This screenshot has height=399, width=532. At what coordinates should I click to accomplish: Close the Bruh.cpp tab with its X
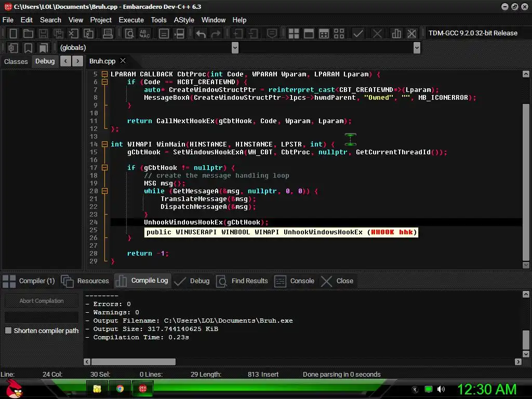point(123,60)
